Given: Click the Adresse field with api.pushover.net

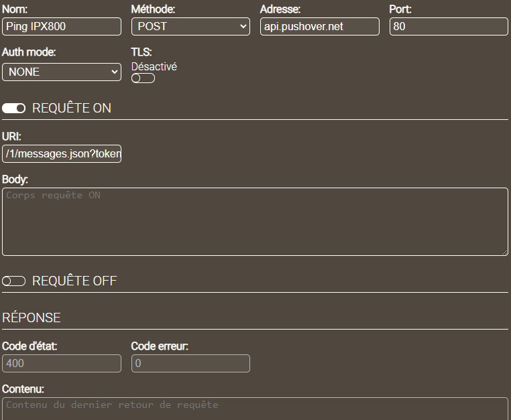Looking at the screenshot, I should 319,26.
